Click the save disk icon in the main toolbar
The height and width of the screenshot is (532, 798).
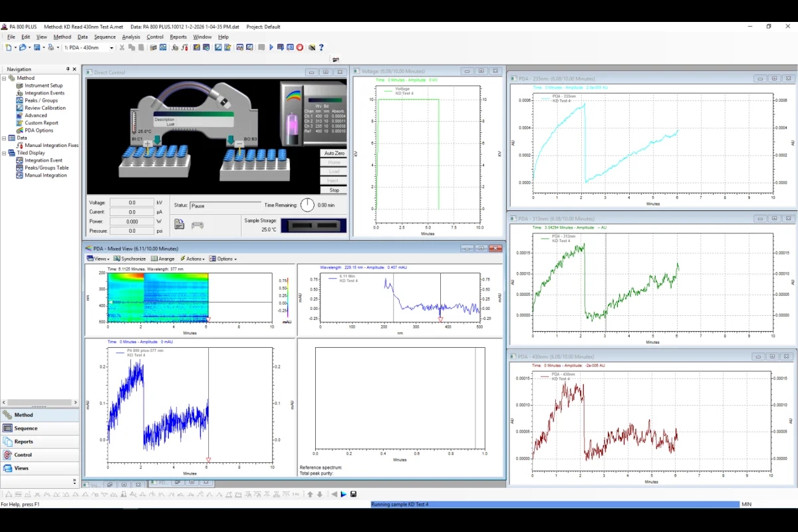point(37,47)
